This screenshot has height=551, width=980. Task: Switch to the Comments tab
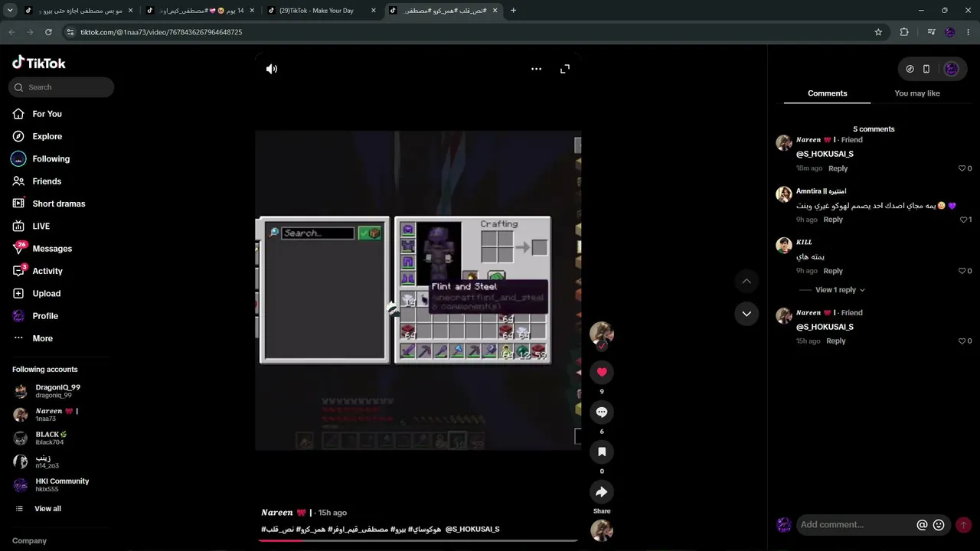[827, 93]
